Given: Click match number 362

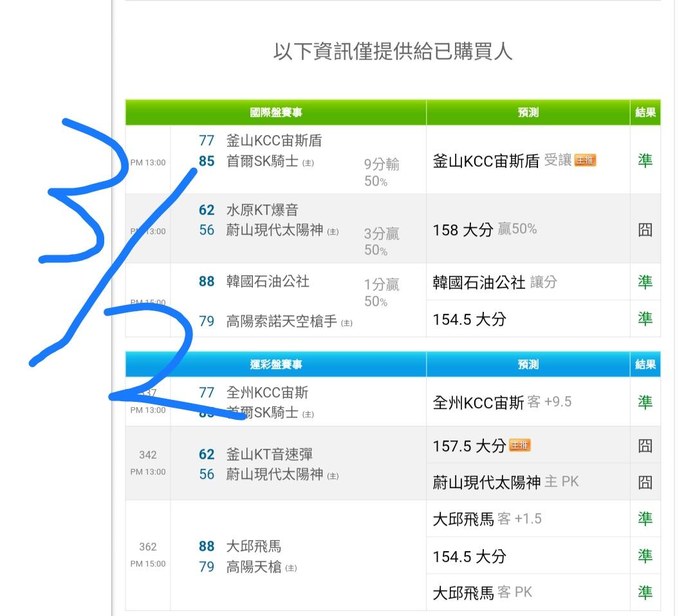Looking at the screenshot, I should [147, 547].
